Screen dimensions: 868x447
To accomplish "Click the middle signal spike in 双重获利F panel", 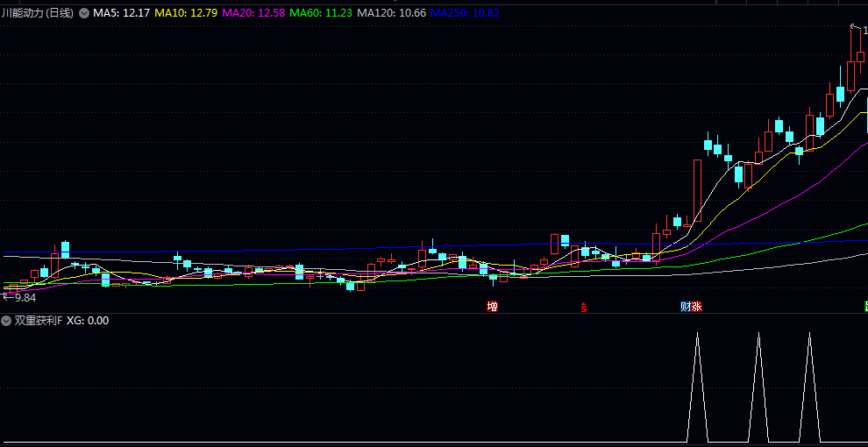I will click(x=758, y=387).
